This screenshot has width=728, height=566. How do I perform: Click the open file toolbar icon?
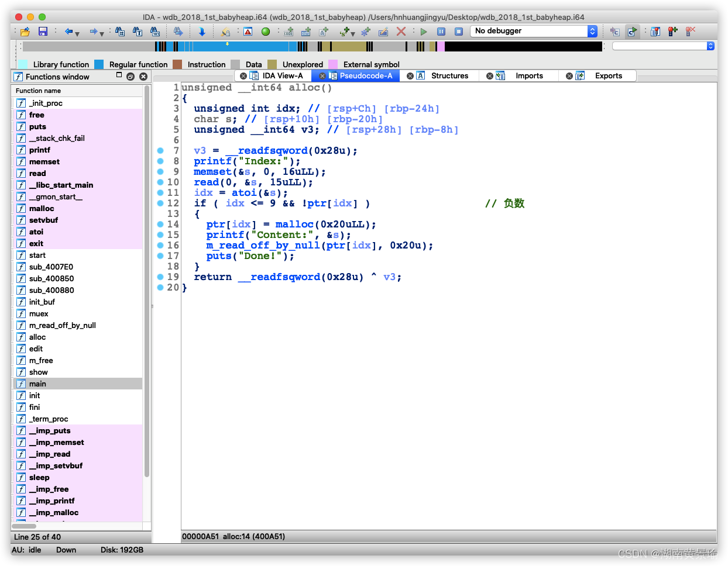(x=25, y=32)
